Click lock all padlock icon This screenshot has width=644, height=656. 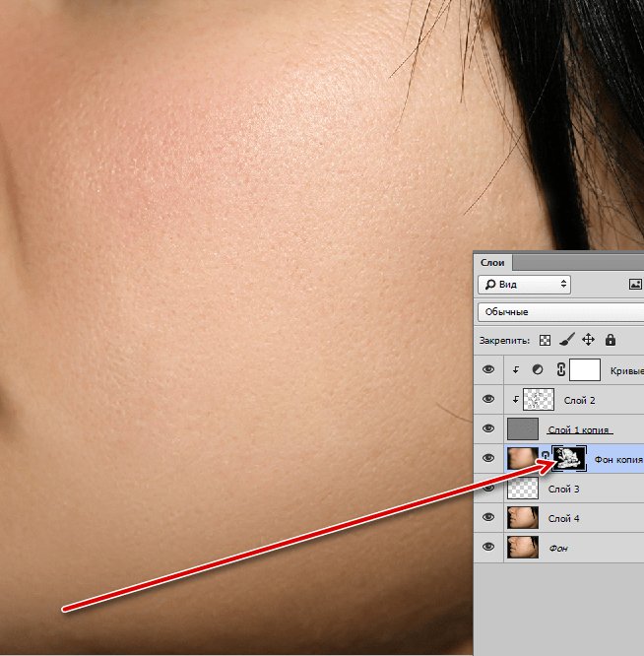[611, 340]
